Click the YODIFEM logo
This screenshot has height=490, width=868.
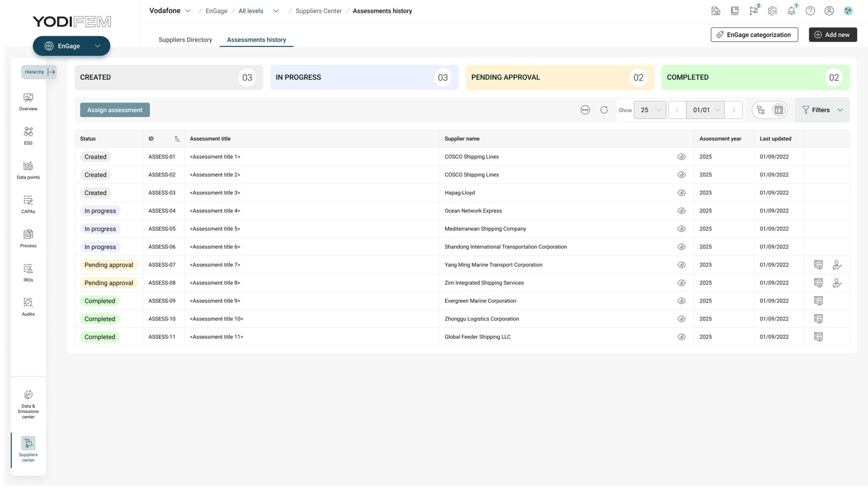click(x=72, y=22)
